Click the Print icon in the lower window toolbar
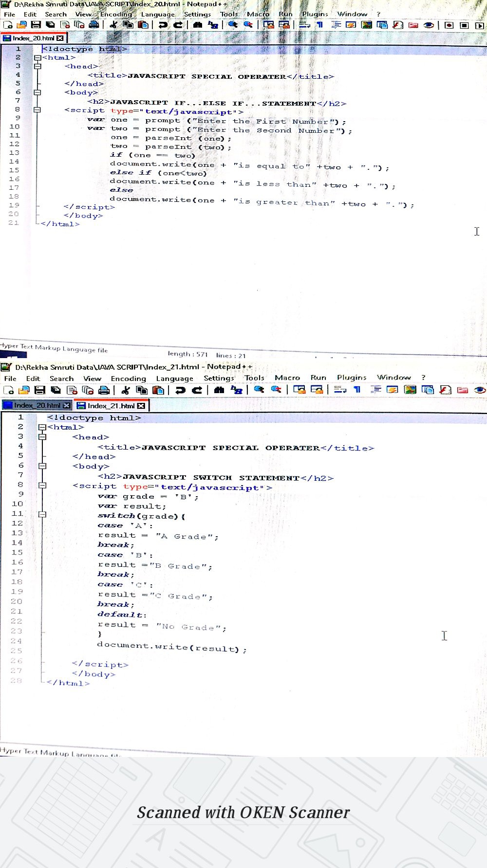This screenshot has width=487, height=868. [103, 390]
